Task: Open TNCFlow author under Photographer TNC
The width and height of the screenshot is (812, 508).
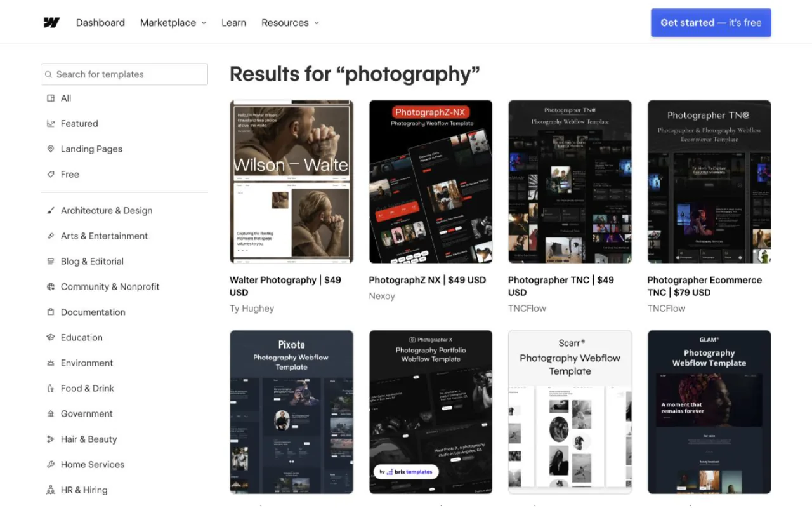Action: tap(527, 309)
